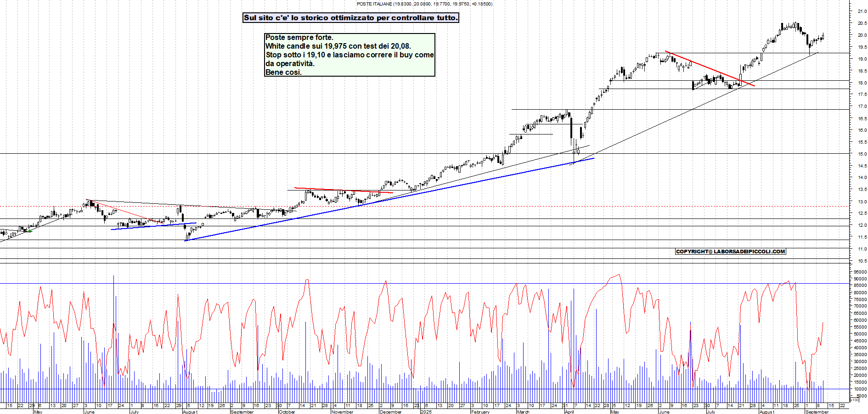The image size is (868, 414).
Task: Click the 20.0 price axis label
Action: coord(862,35)
